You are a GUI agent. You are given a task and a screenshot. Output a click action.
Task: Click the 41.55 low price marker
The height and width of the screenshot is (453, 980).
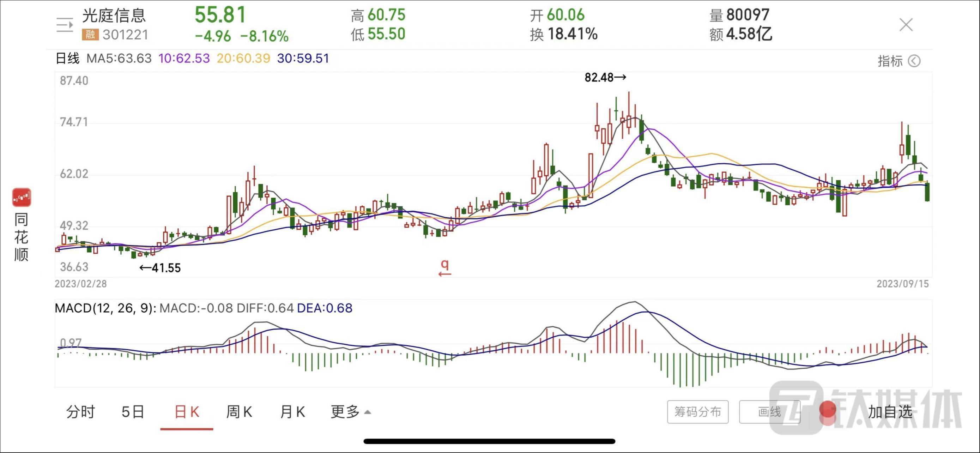[160, 268]
